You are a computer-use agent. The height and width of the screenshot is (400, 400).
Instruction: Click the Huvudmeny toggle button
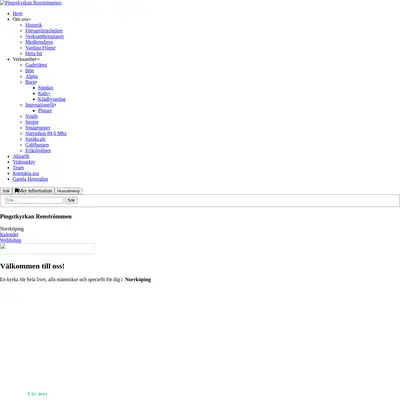(x=68, y=191)
